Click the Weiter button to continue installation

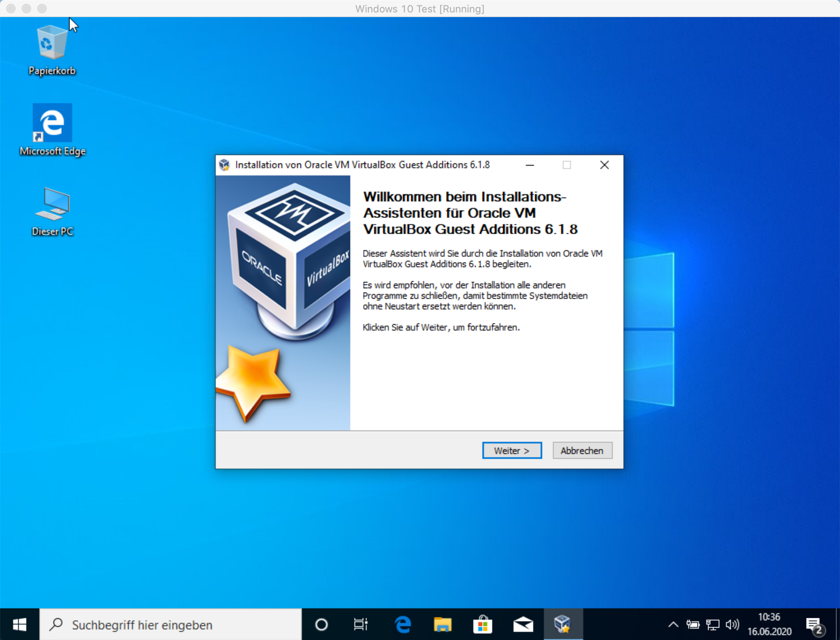point(512,450)
